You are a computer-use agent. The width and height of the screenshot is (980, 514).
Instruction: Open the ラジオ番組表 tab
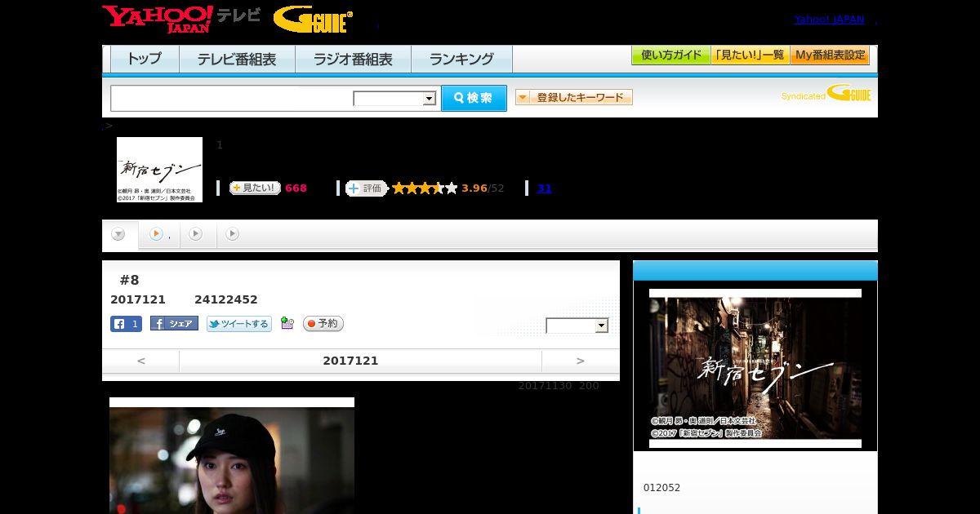pyautogui.click(x=353, y=60)
